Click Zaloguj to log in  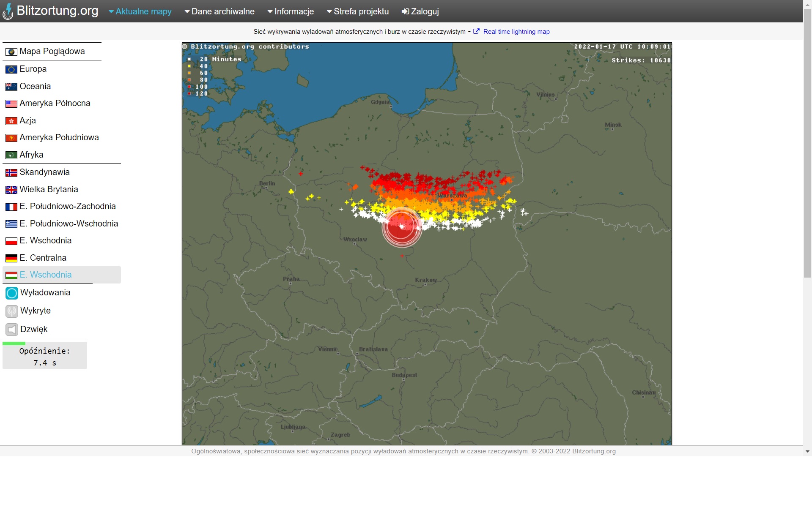click(x=420, y=11)
